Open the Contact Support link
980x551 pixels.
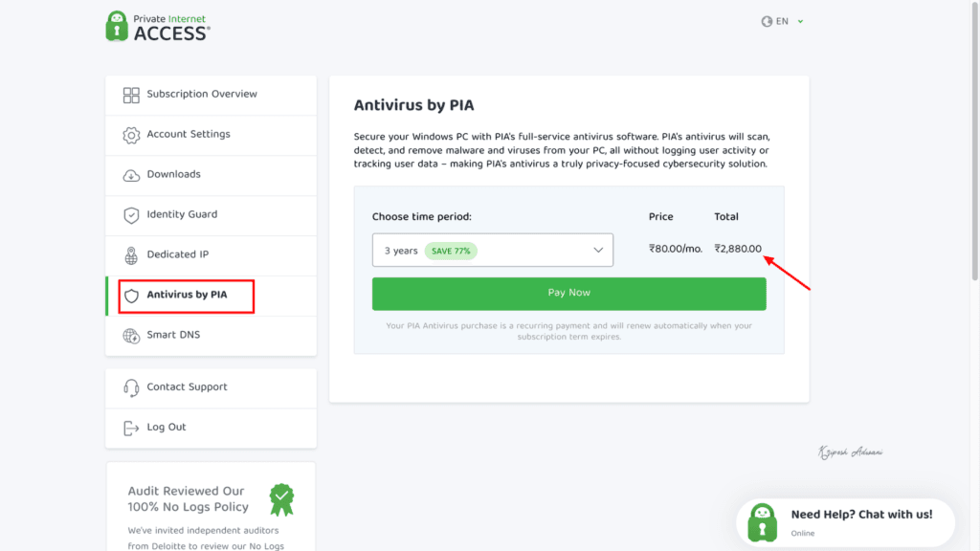pyautogui.click(x=212, y=388)
